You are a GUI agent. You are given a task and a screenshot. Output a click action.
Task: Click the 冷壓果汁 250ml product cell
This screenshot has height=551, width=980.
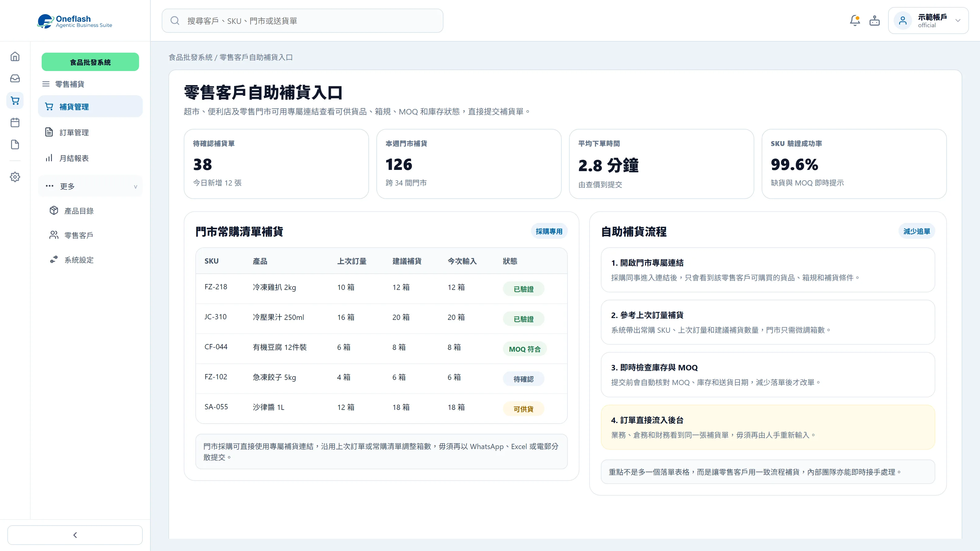click(278, 317)
